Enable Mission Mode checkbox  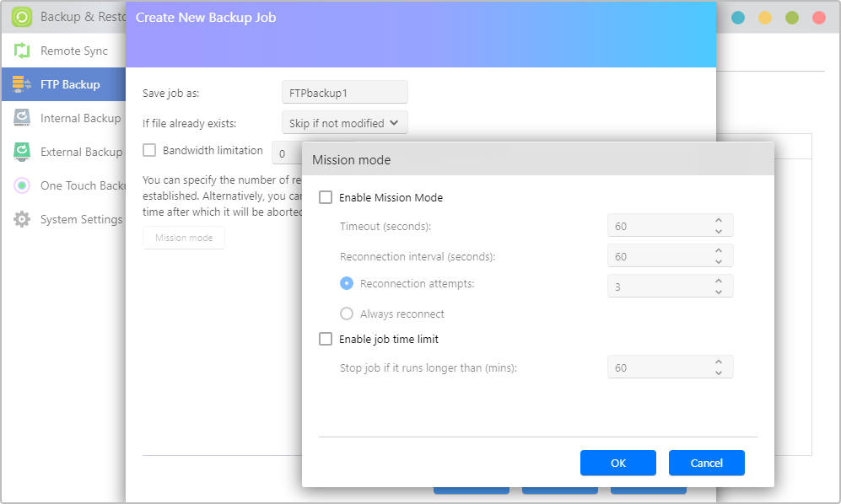click(326, 197)
